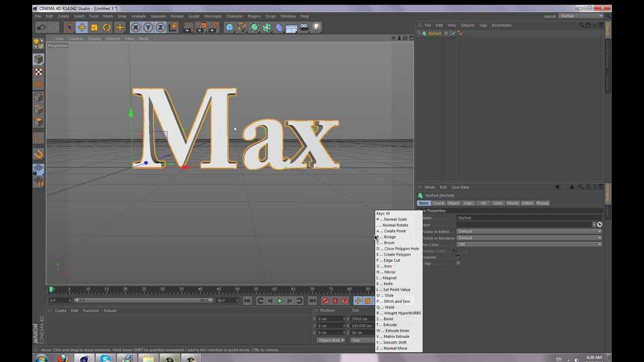Viewport: 644px width, 362px height.
Task: Activate the Scale tool icon
Action: [94, 28]
